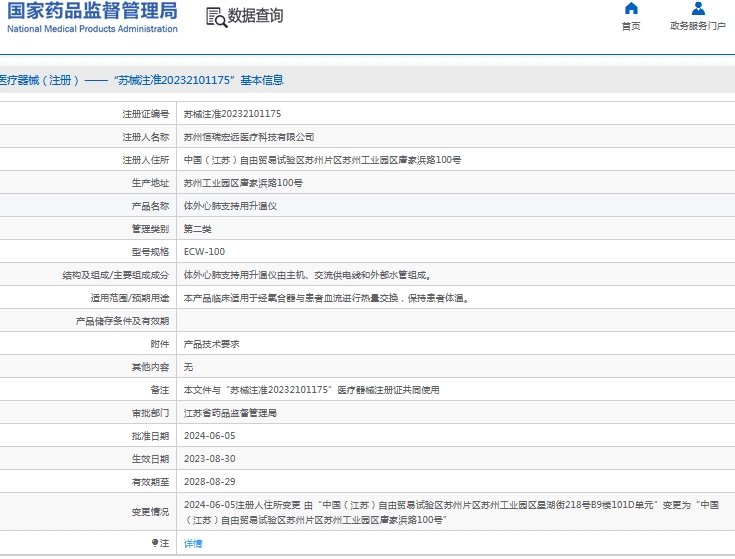Click effective date 2023-08-30

coord(210,459)
